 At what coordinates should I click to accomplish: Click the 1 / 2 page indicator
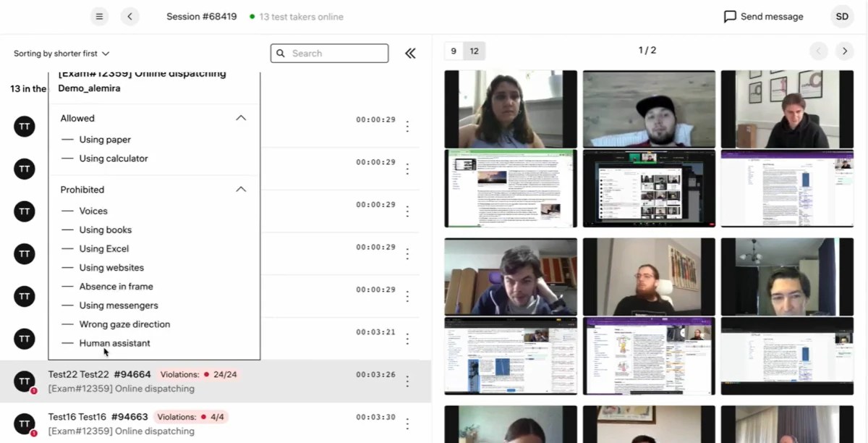pos(647,51)
